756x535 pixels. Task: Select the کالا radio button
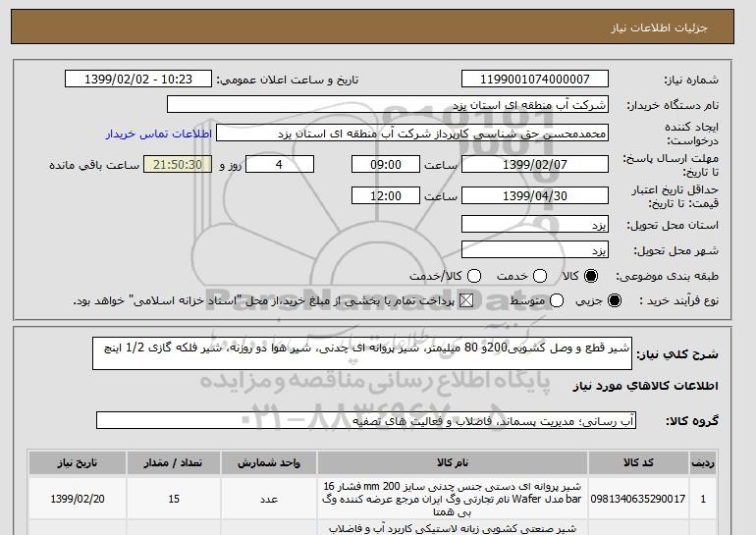(x=591, y=276)
